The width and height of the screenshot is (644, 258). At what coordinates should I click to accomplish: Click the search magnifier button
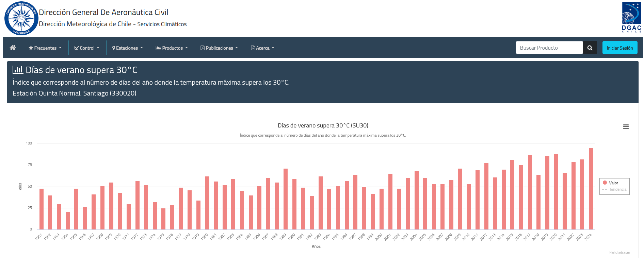coord(590,48)
